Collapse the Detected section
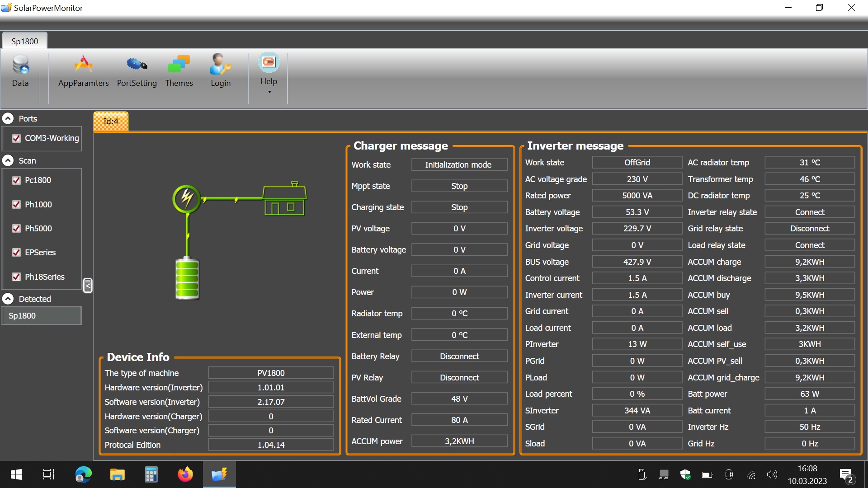The height and width of the screenshot is (488, 868). (8, 299)
